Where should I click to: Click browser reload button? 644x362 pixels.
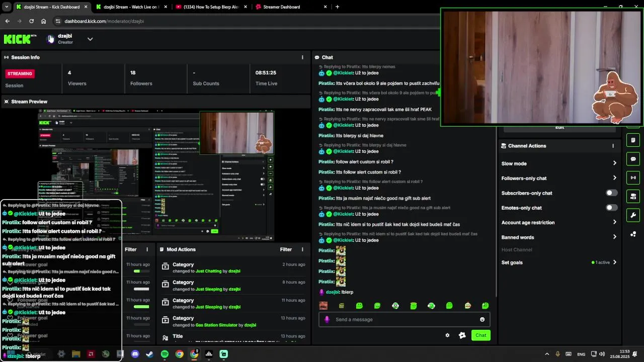[31, 21]
